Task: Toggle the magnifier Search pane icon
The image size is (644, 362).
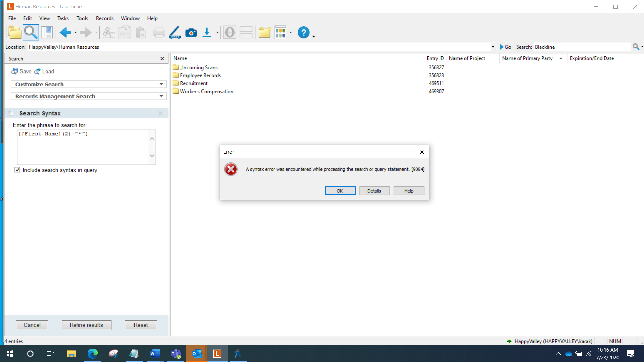Action: 31,33
